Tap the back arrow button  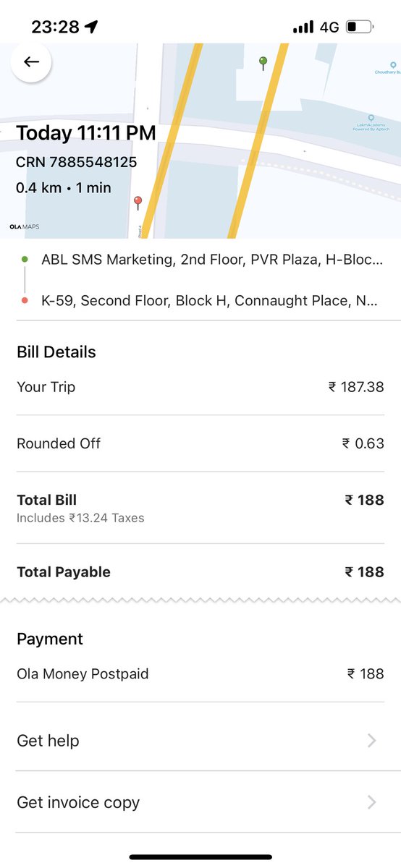31,62
